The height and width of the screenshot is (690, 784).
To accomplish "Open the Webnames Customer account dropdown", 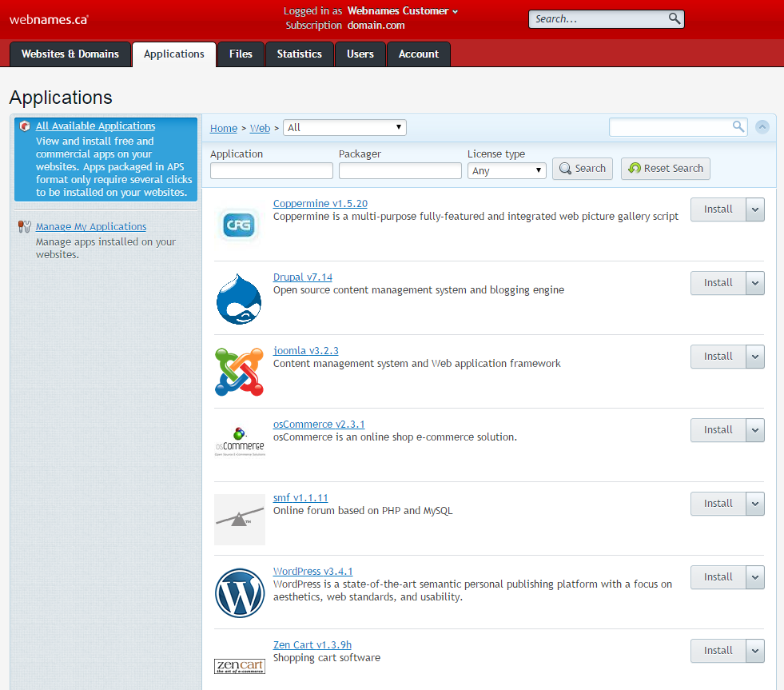I will point(403,11).
